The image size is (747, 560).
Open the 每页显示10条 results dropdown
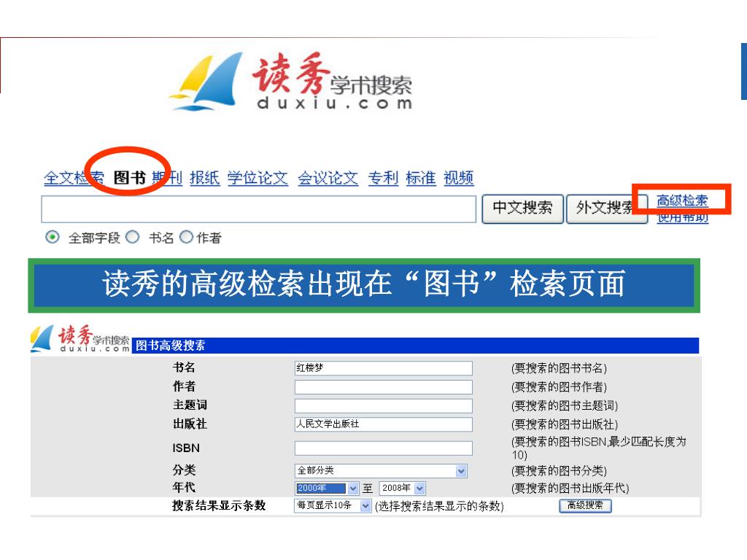click(333, 505)
